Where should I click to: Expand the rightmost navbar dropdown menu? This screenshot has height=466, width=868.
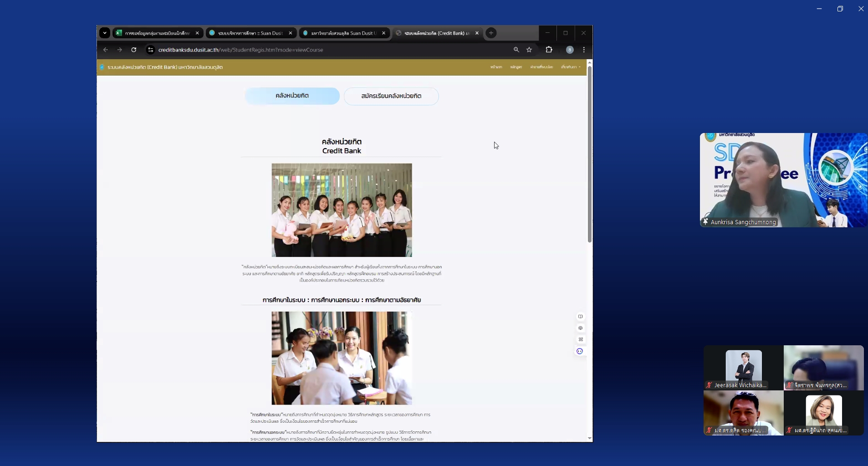[571, 67]
